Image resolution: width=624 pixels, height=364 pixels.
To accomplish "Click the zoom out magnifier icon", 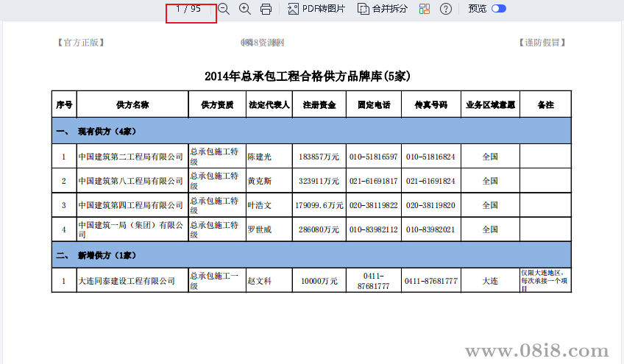I will click(224, 9).
